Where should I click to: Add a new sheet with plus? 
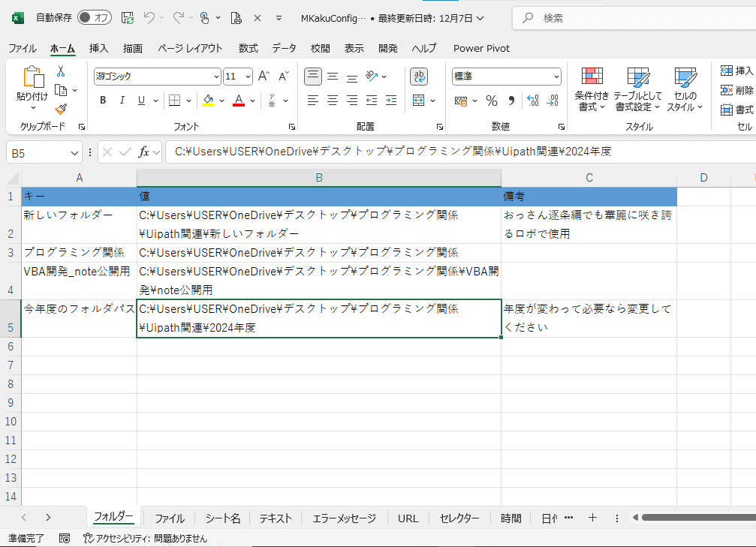592,518
